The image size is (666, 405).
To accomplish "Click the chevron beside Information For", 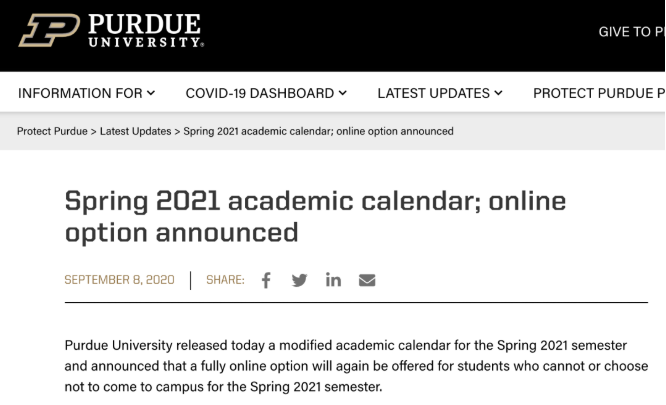I will [x=151, y=93].
